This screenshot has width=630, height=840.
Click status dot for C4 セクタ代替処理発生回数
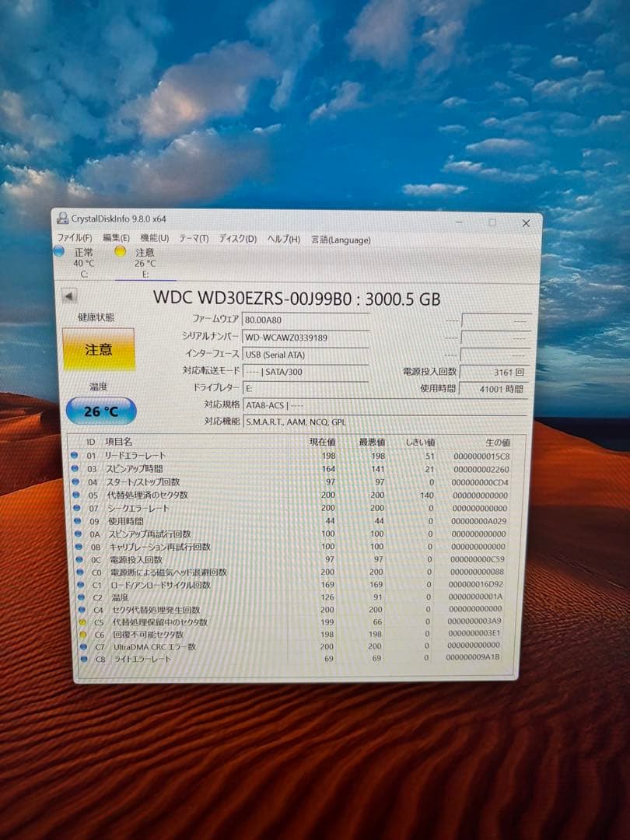(82, 609)
